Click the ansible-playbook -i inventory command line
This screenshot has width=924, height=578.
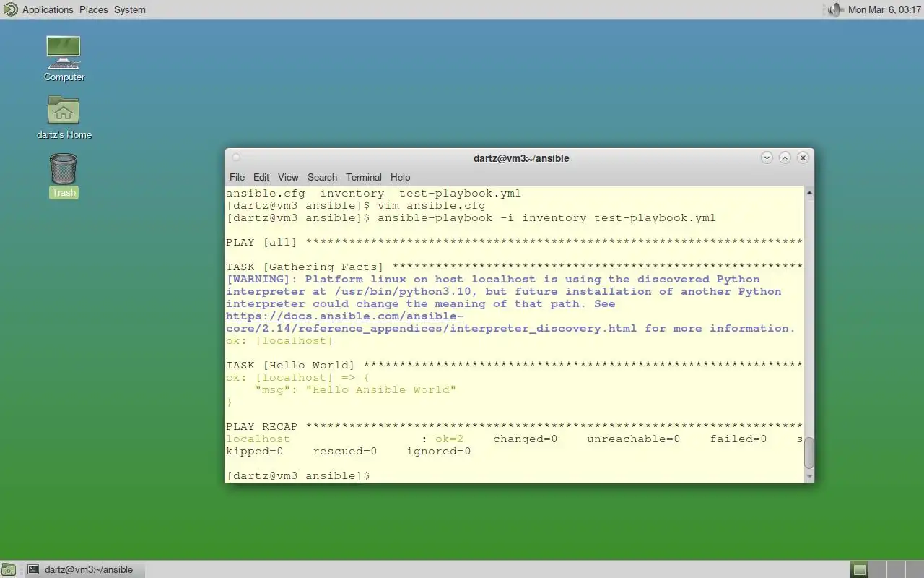point(546,217)
